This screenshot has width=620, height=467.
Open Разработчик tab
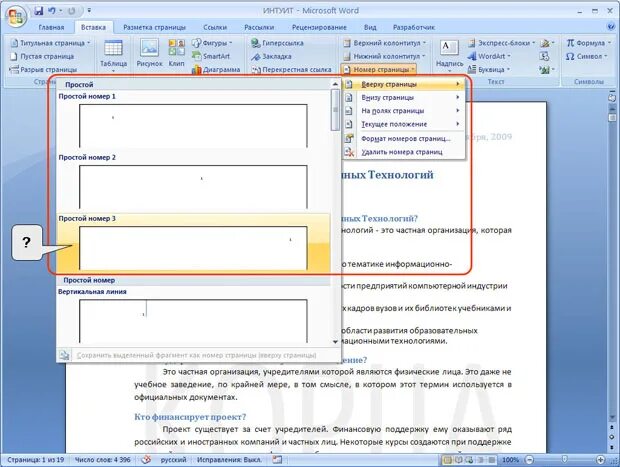tap(414, 27)
